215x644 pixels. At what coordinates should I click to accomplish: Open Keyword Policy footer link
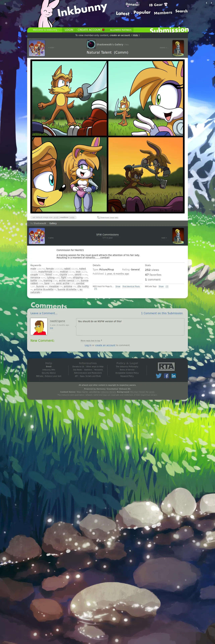[x=127, y=376]
